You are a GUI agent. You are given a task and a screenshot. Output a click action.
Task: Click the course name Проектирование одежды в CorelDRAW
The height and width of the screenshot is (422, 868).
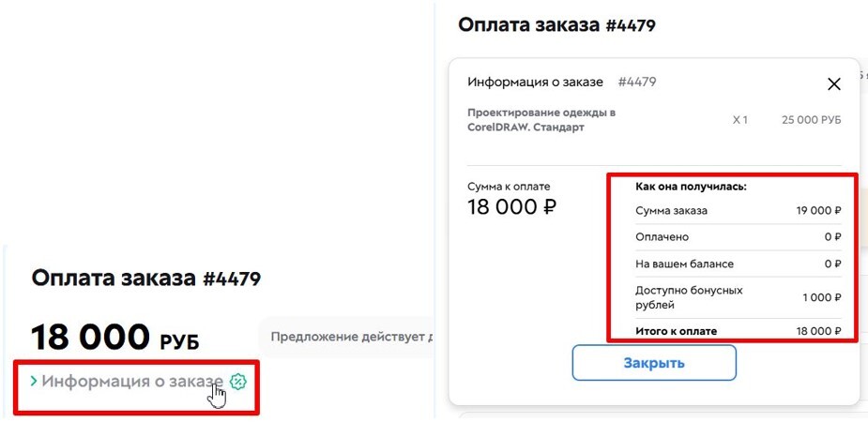coord(541,119)
